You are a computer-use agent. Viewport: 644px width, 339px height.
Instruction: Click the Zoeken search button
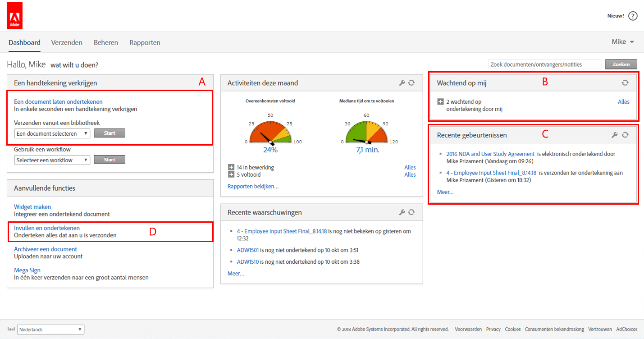pos(621,64)
